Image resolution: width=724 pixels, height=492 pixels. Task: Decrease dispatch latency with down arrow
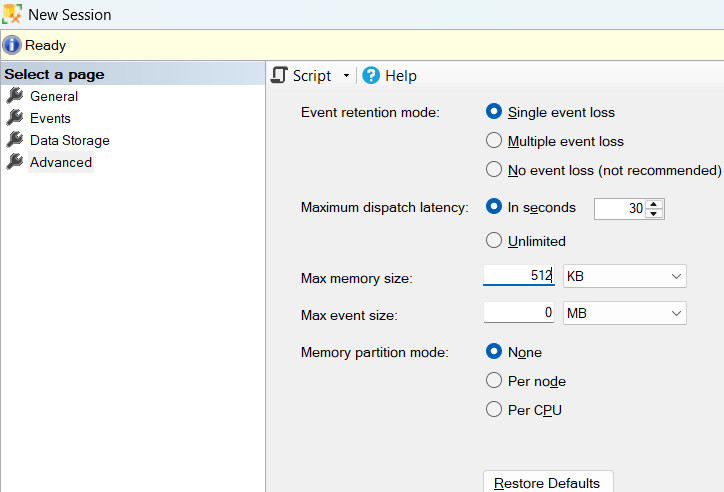[654, 214]
